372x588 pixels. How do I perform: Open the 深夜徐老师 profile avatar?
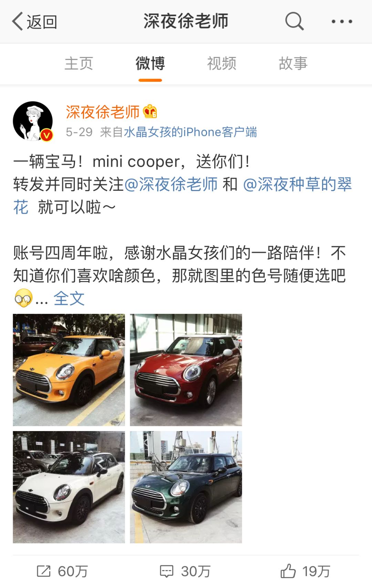(33, 121)
